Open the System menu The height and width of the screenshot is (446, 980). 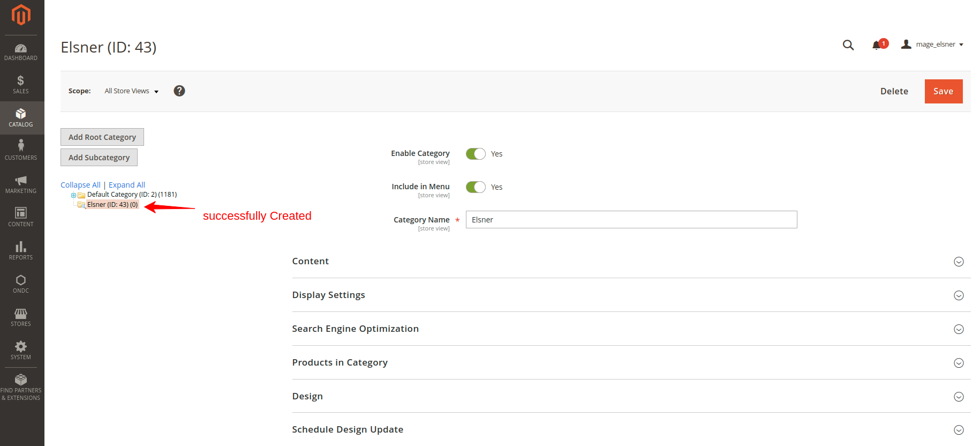(x=21, y=351)
